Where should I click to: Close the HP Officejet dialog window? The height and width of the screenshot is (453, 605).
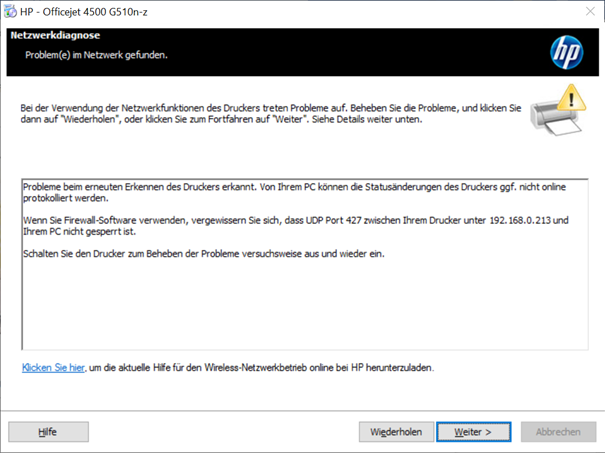coord(590,12)
